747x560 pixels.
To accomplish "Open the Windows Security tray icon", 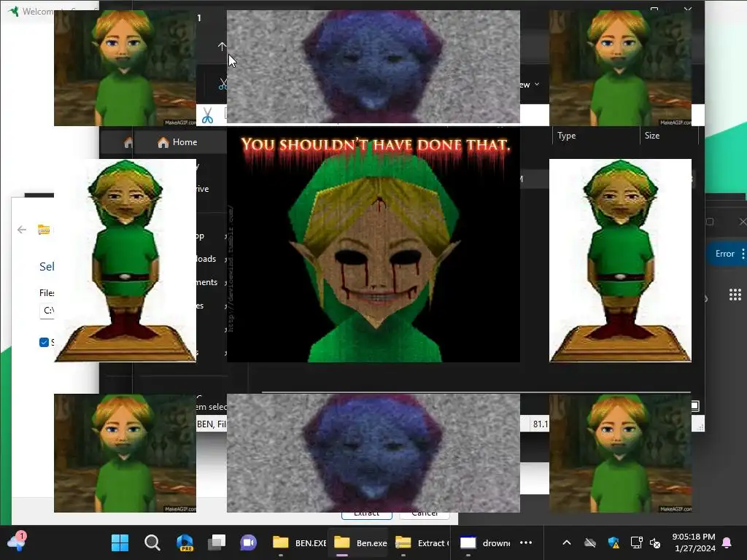I will (614, 542).
